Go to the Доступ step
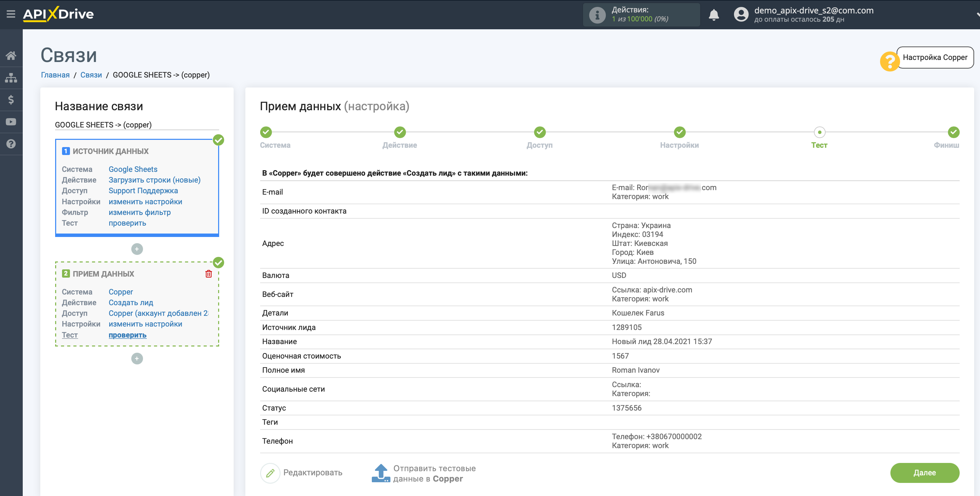The width and height of the screenshot is (980, 496). [540, 132]
